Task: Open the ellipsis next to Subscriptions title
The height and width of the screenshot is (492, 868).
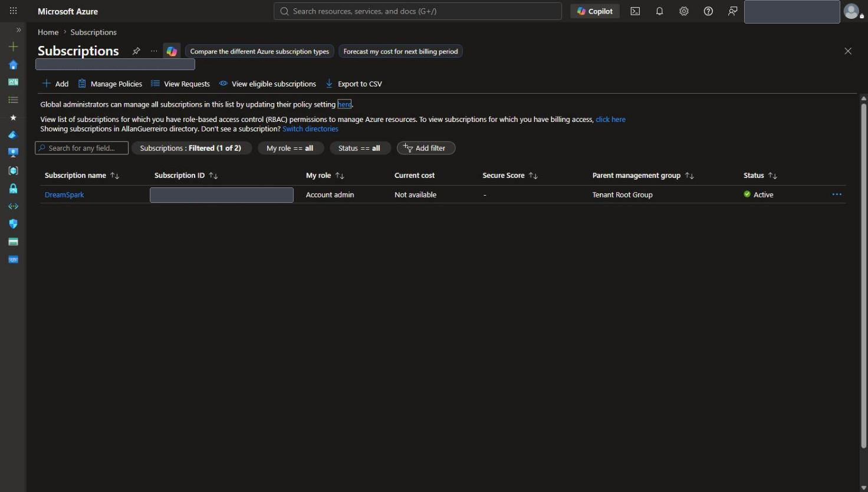Action: 154,51
